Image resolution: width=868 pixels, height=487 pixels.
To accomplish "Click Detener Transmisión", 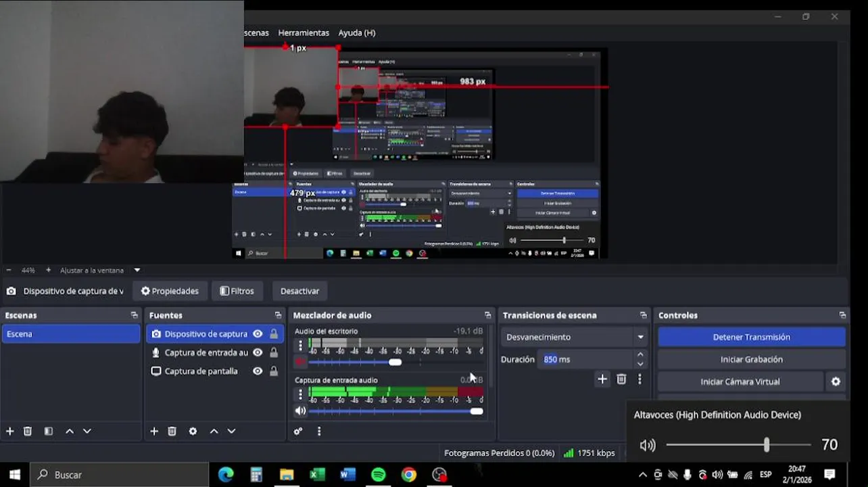I will (752, 337).
